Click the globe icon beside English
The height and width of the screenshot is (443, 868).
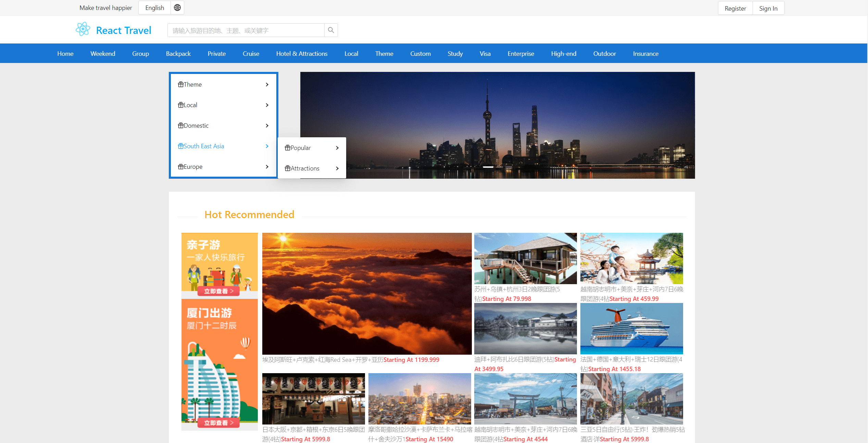tap(177, 8)
